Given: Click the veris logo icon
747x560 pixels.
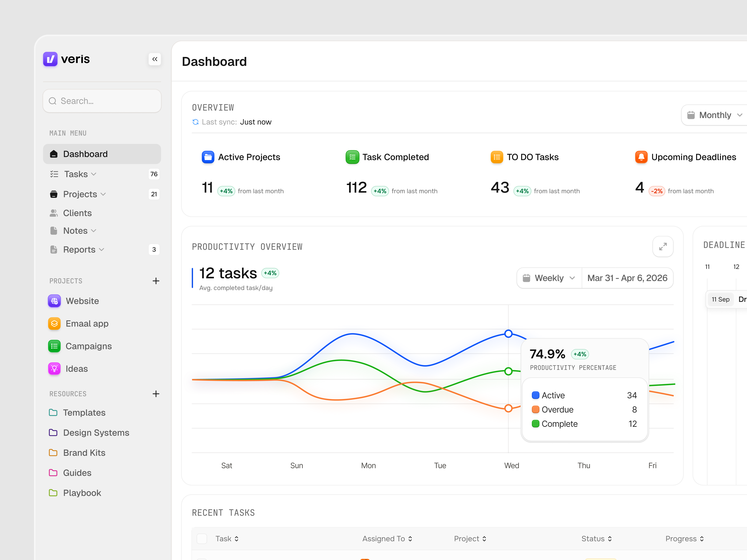Looking at the screenshot, I should (50, 59).
